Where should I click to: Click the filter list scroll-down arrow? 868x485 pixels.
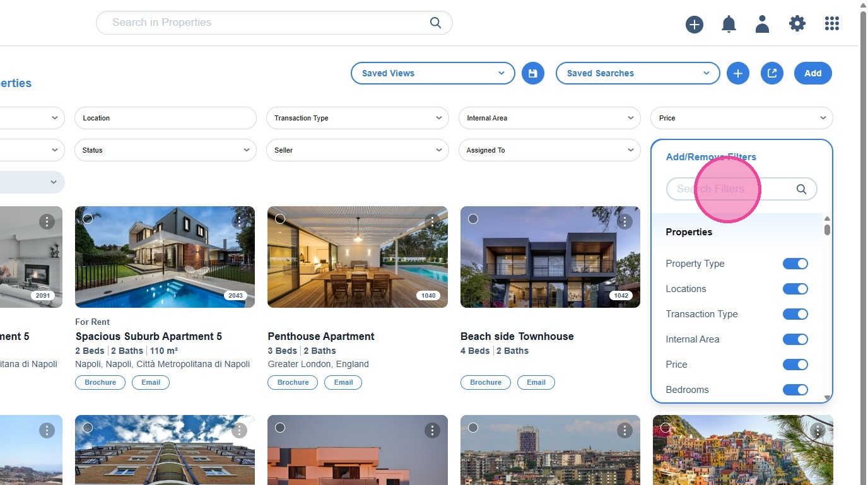[827, 398]
